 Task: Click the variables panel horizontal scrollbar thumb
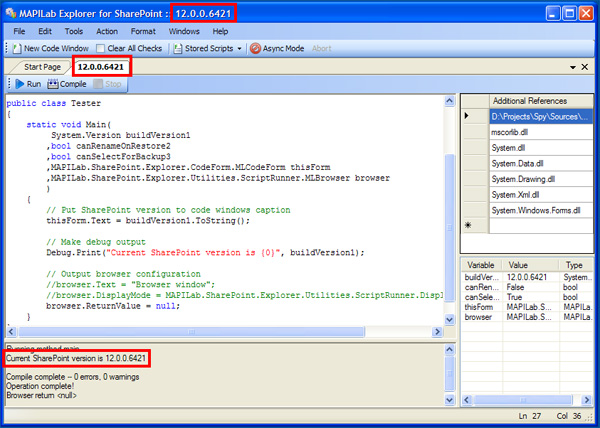point(523,400)
